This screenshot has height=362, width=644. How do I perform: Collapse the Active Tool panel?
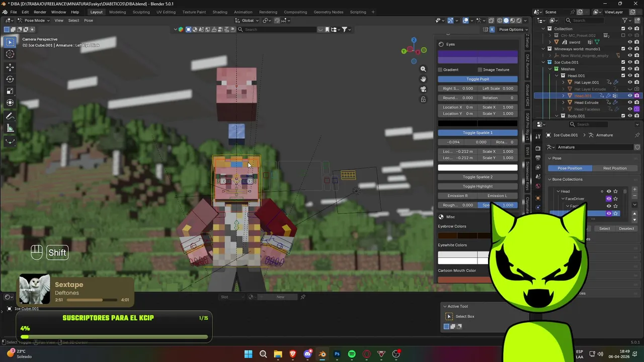pyautogui.click(x=445, y=306)
